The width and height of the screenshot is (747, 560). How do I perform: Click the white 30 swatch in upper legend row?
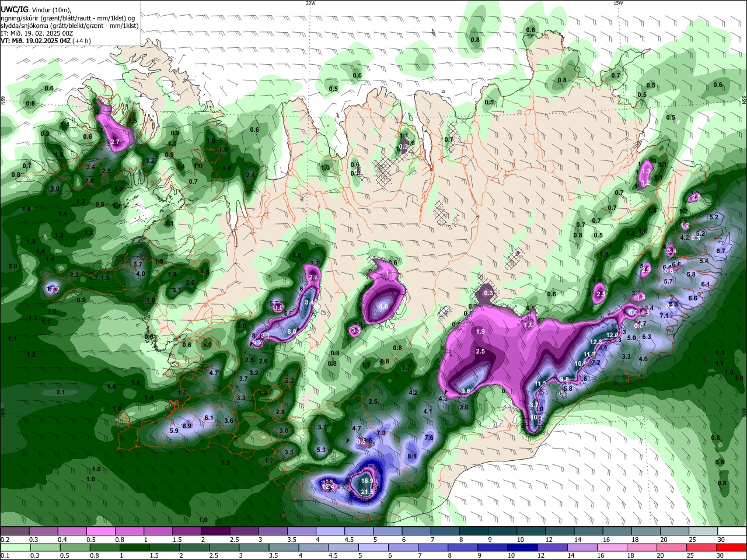click(732, 531)
